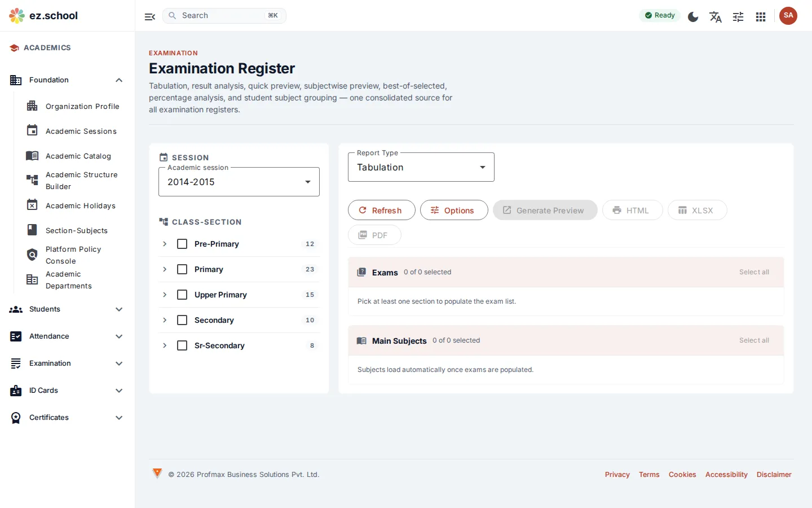Click the HTML export button
Viewport: 812px width, 508px height.
coord(632,210)
